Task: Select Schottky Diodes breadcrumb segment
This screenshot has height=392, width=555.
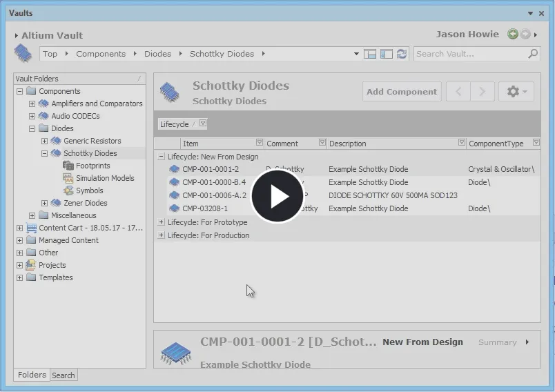Action: [222, 54]
